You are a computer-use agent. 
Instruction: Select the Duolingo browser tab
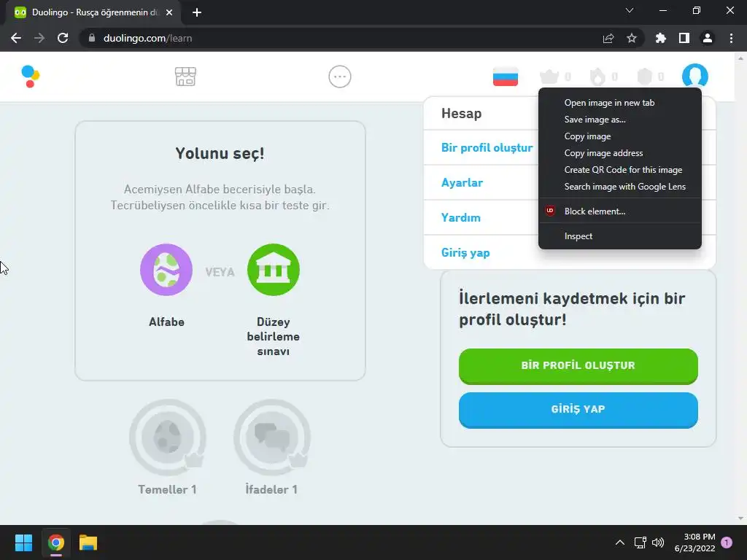point(93,12)
